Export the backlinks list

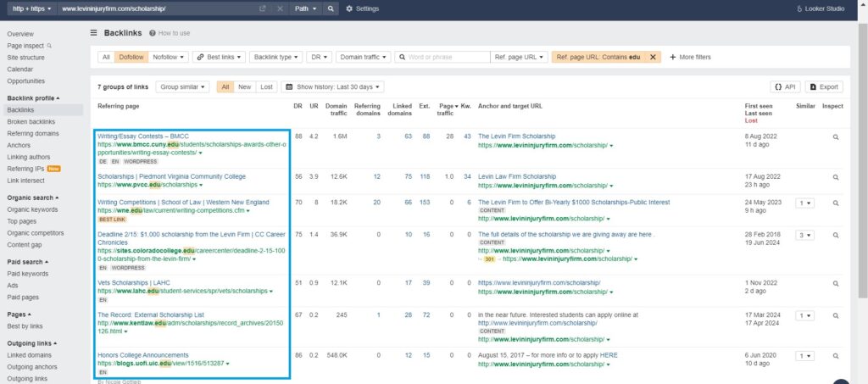(824, 86)
